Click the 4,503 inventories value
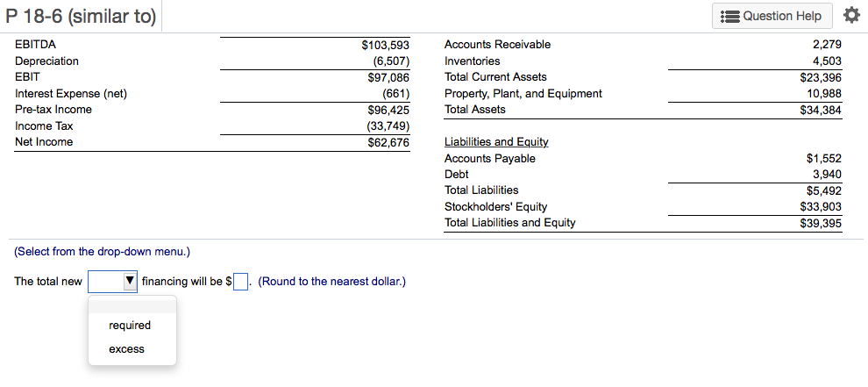Viewport: 868px width, 387px height. [827, 61]
